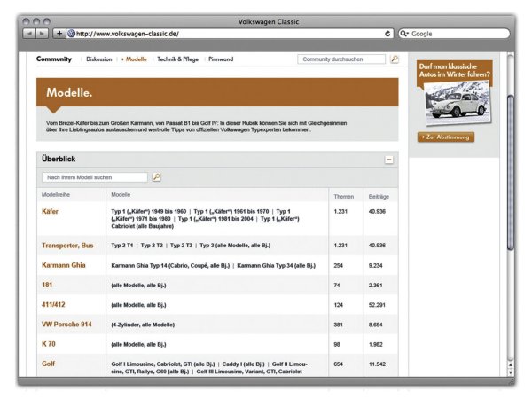Click the Volkswagen Classic window title
This screenshot has height=399, width=532.
point(269,21)
